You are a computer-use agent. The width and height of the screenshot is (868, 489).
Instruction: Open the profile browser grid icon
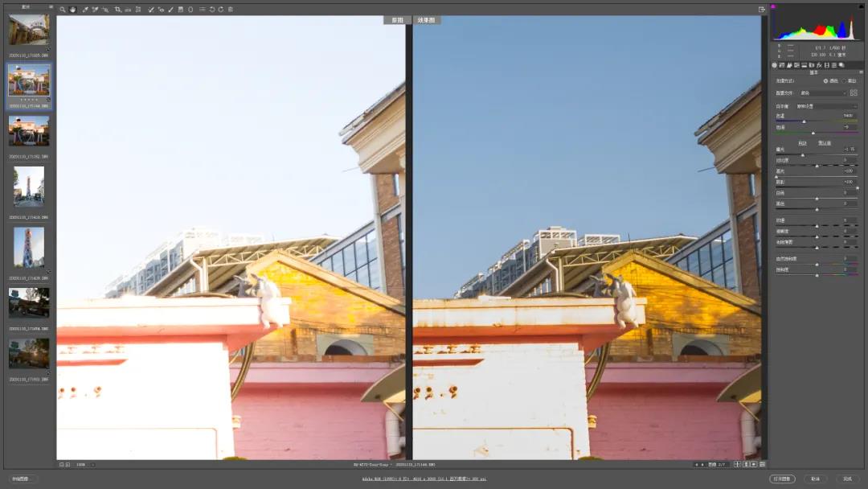854,93
